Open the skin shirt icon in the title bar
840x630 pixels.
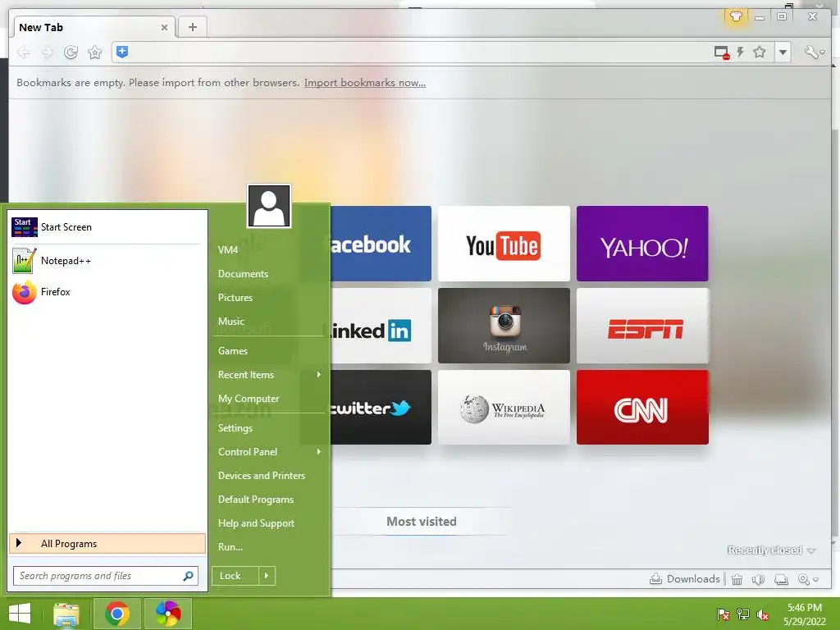736,16
